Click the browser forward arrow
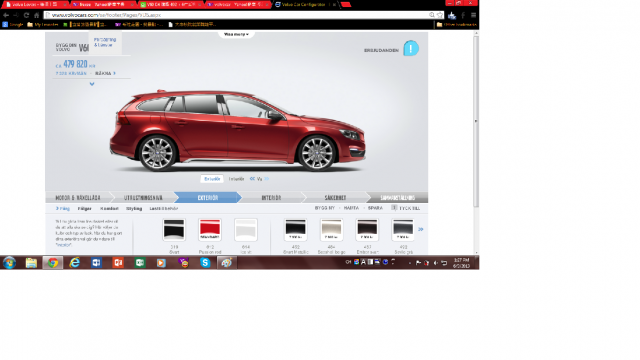Image resolution: width=640 pixels, height=360 pixels. pyautogui.click(x=16, y=15)
